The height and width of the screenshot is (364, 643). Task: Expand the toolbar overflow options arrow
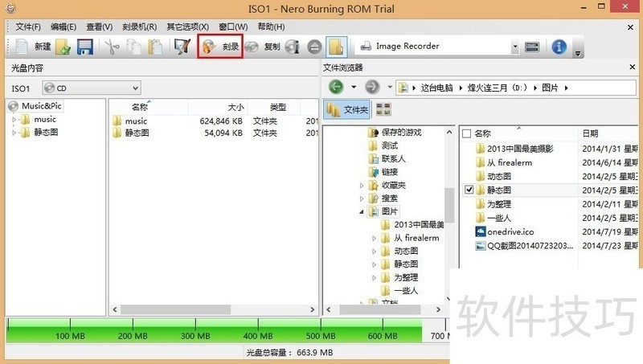[x=578, y=53]
